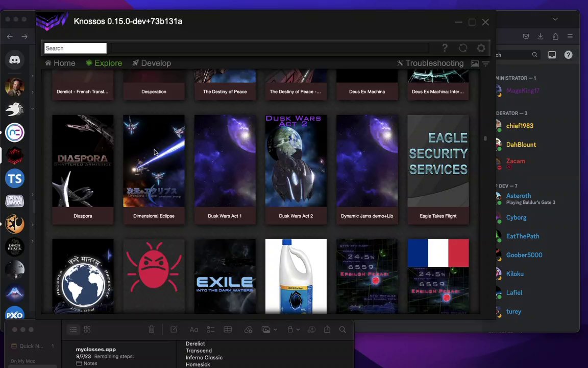Open the PXO server icon in Discord
Screen dimensions: 588x368
tap(15, 314)
